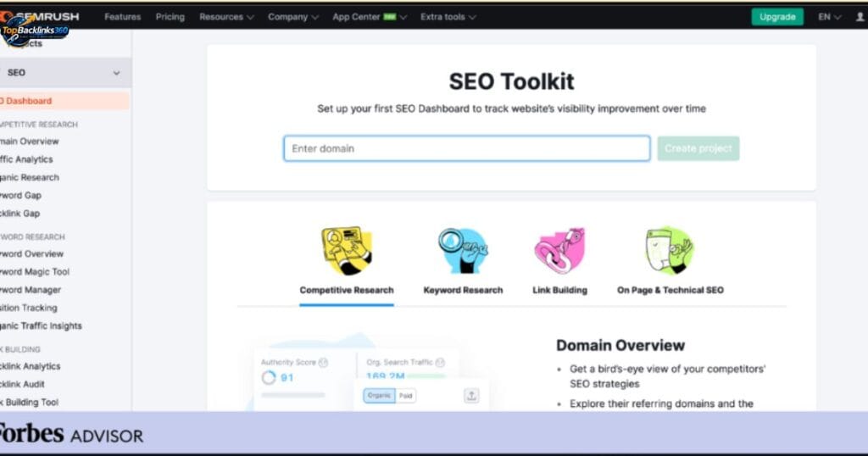Viewport: 868px width, 456px height.
Task: Click the Org. Search Traffic info icon
Action: [x=440, y=363]
